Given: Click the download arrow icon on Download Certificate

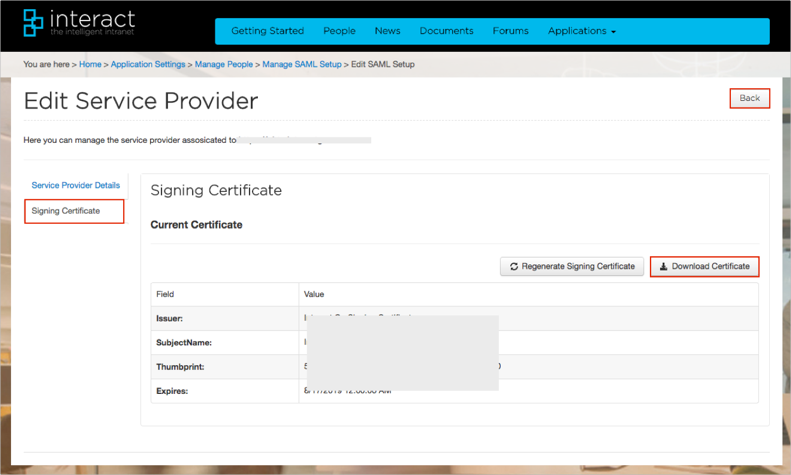Looking at the screenshot, I should click(664, 267).
